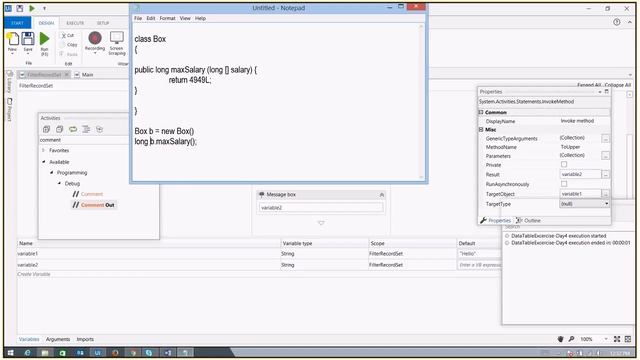This screenshot has width=640, height=360.
Task: Collapse the Message box activity chevron
Action: (x=382, y=195)
